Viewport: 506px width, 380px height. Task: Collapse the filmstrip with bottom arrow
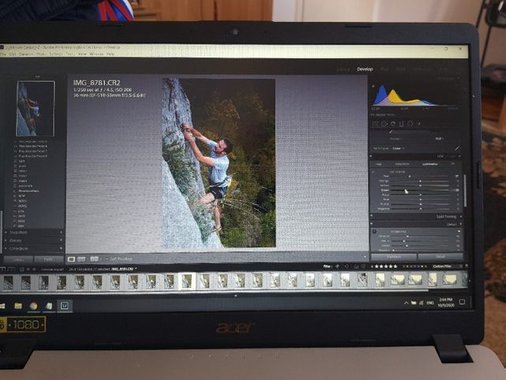[236, 295]
